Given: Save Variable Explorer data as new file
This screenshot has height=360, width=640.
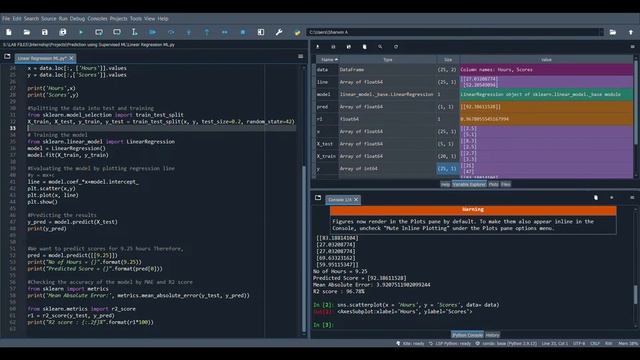Looking at the screenshot, I should 349,47.
